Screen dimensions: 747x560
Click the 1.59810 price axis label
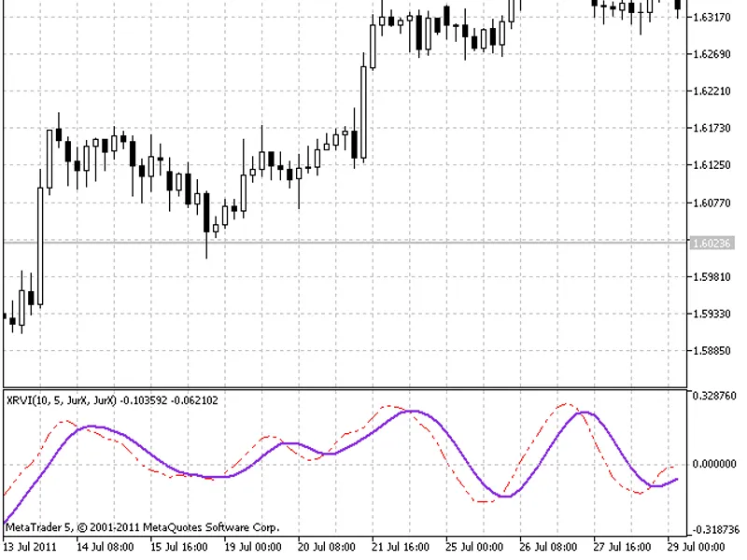(712, 277)
